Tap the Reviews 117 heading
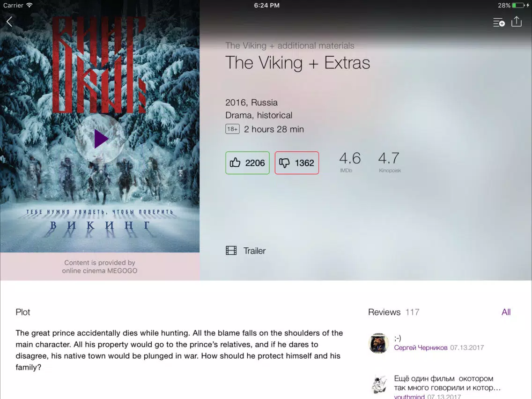This screenshot has width=532, height=399. click(393, 312)
